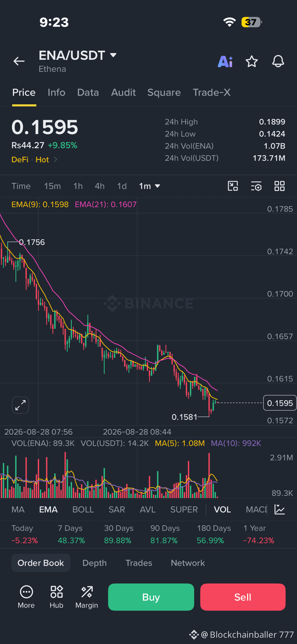This screenshot has height=644, width=297.
Task: Tap the Today -5.23% performance
Action: 25,534
